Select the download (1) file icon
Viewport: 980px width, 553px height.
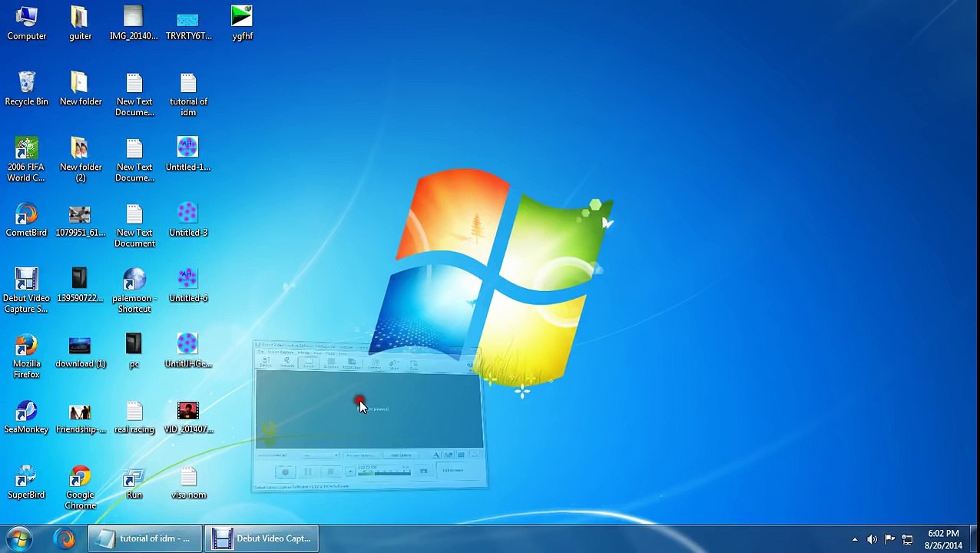point(80,351)
